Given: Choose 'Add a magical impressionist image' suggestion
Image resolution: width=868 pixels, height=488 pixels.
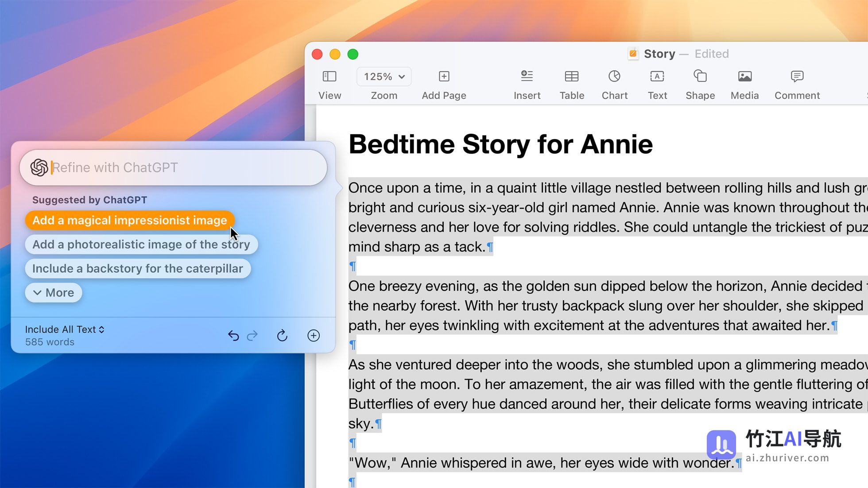Looking at the screenshot, I should point(130,220).
